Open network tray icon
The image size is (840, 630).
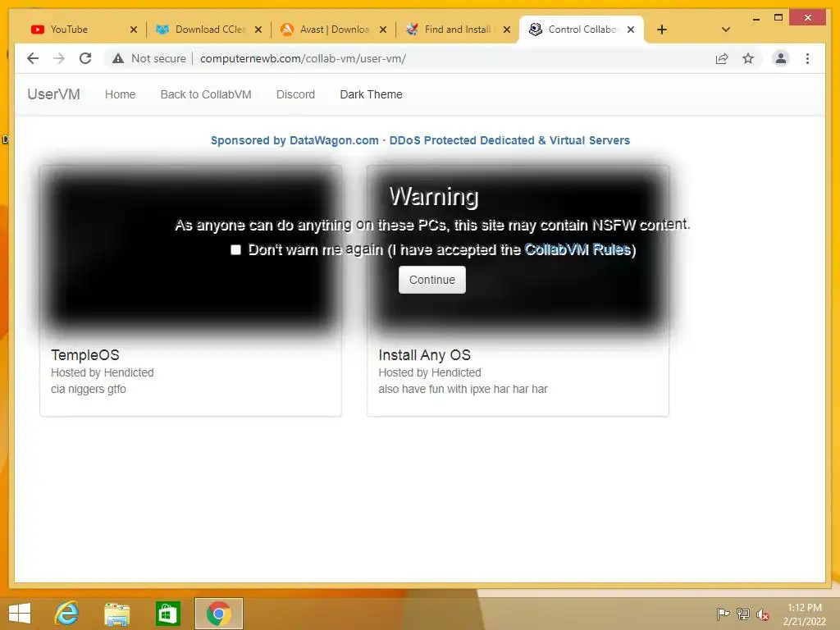click(x=743, y=614)
